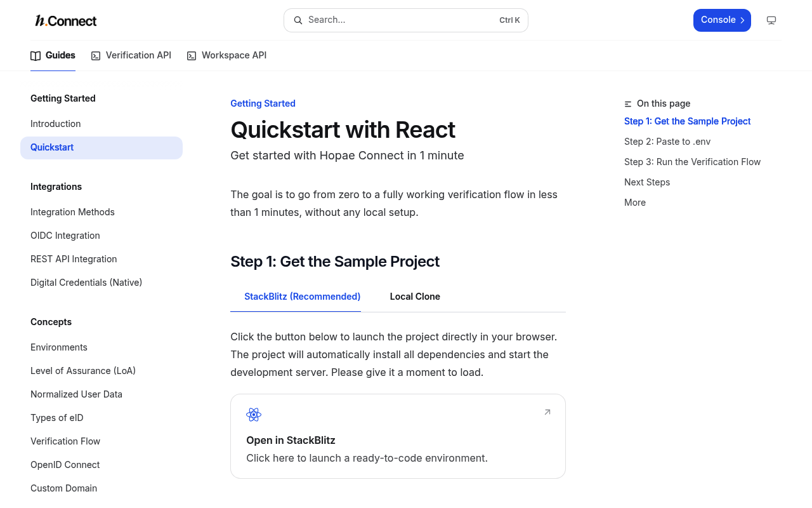This screenshot has width=812, height=508.
Task: Select Quickstart in the sidebar
Action: coord(101,147)
